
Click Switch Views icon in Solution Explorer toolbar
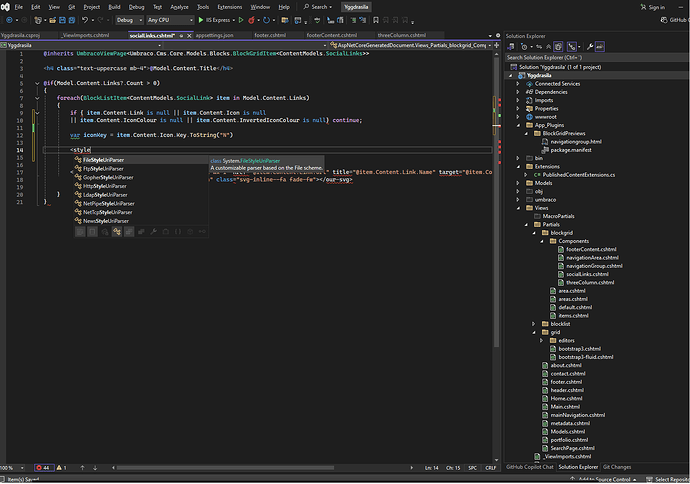point(511,47)
